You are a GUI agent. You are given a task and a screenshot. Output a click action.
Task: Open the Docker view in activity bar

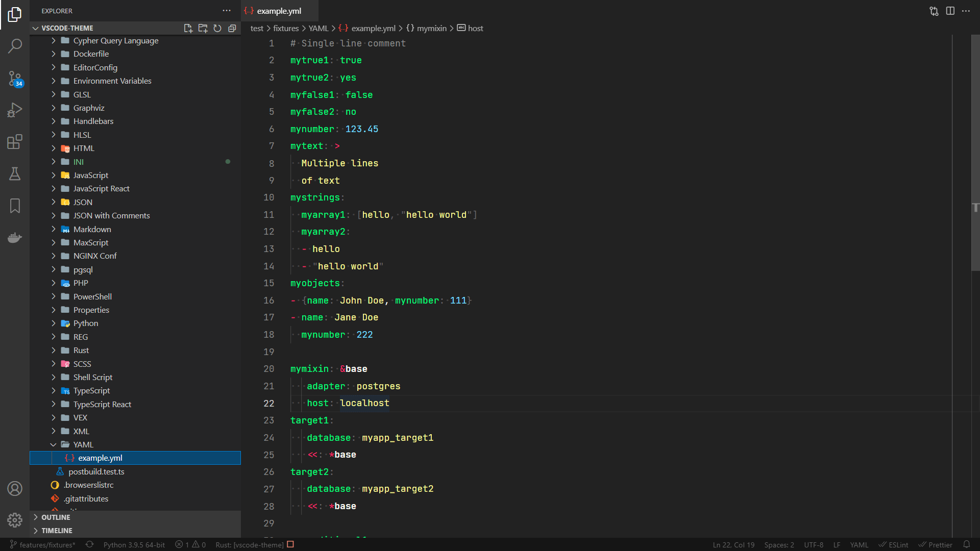15,238
